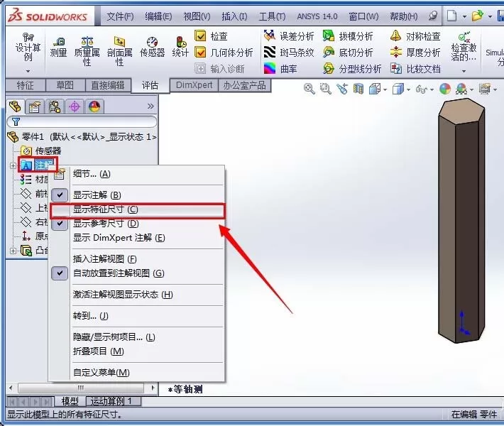Show 曲率 curvature display
504x426 pixels.
[x=280, y=68]
